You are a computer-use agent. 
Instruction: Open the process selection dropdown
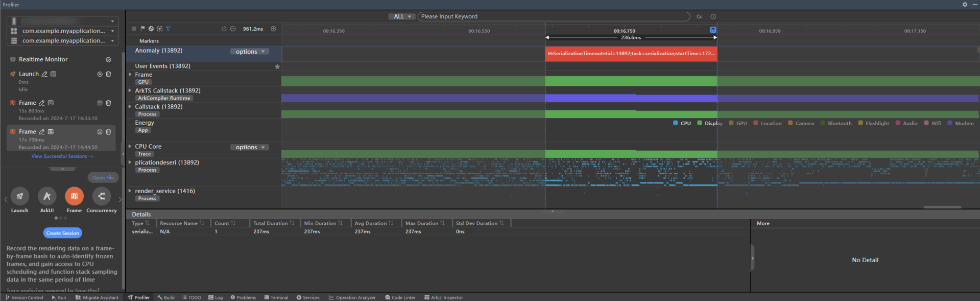63,40
